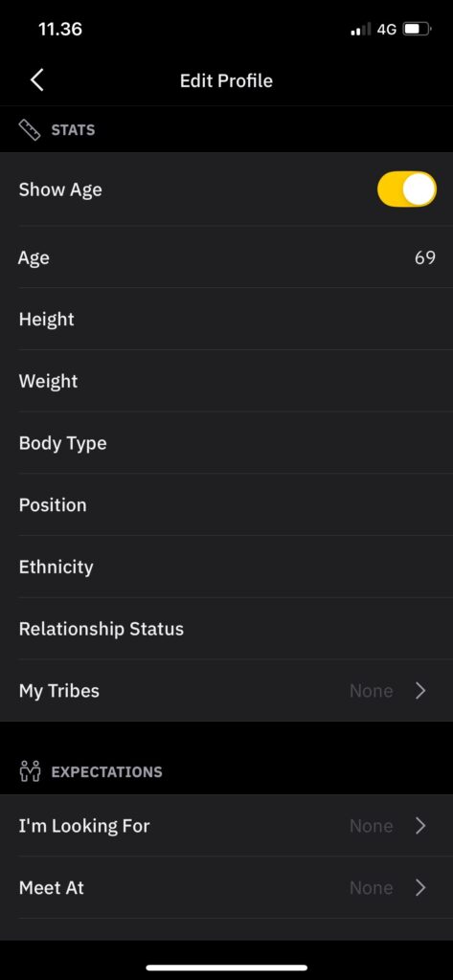Go back using the left arrow
This screenshot has height=980, width=453.
(x=37, y=80)
